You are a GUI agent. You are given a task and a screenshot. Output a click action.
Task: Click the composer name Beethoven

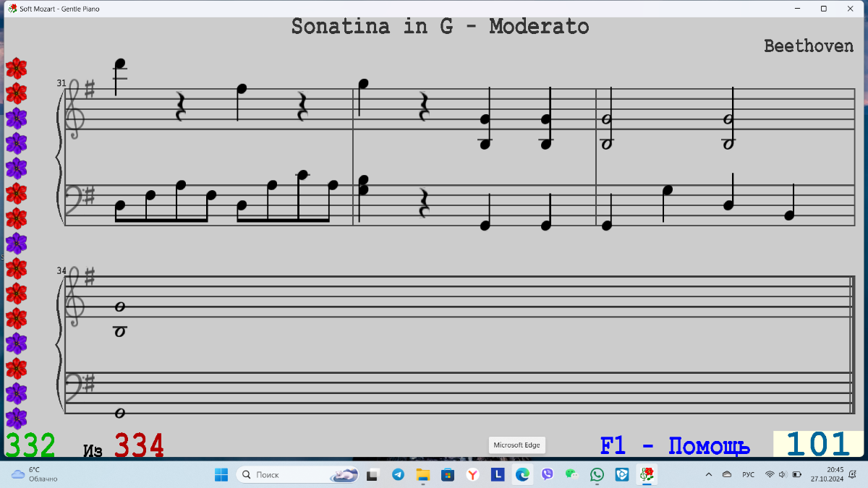(x=809, y=46)
